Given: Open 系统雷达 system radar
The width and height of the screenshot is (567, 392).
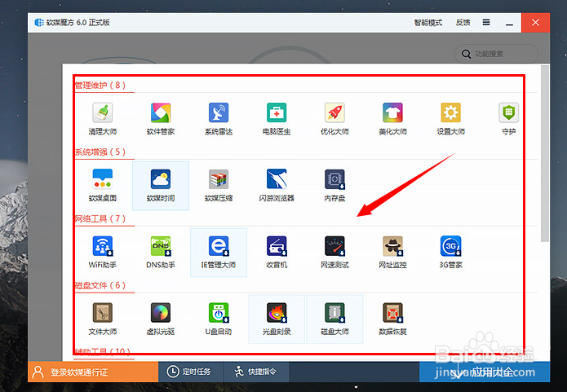Looking at the screenshot, I should click(x=219, y=118).
